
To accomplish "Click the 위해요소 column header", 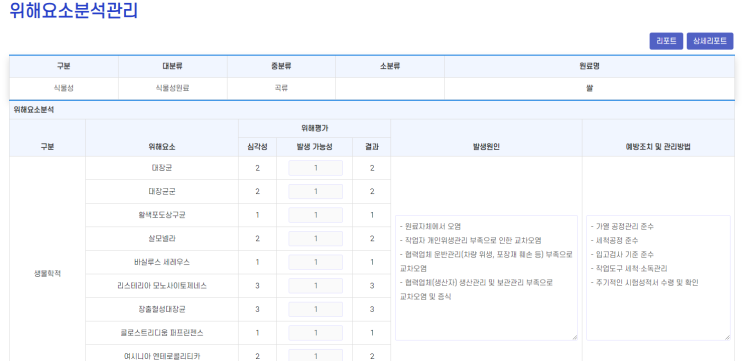I will click(x=162, y=147).
